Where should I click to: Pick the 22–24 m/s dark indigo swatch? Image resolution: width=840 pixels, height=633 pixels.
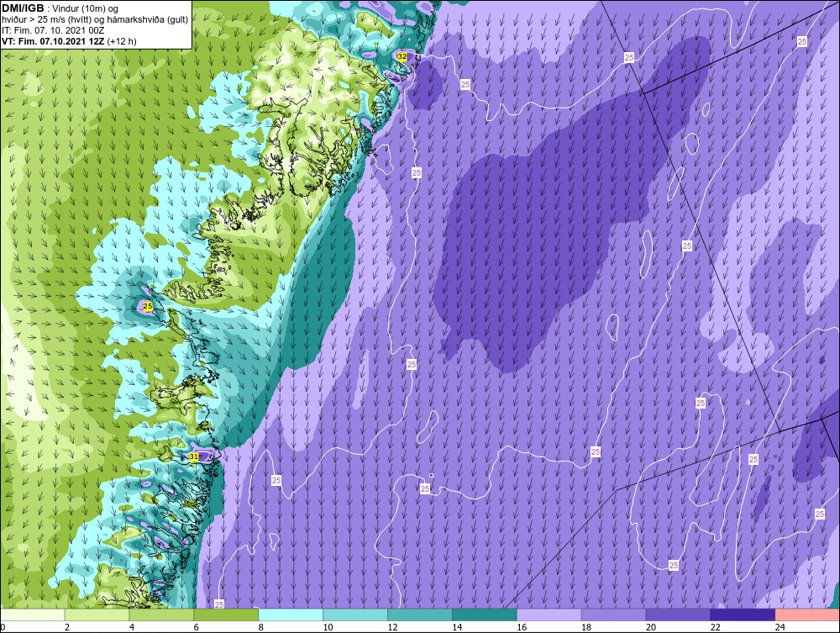point(743,615)
